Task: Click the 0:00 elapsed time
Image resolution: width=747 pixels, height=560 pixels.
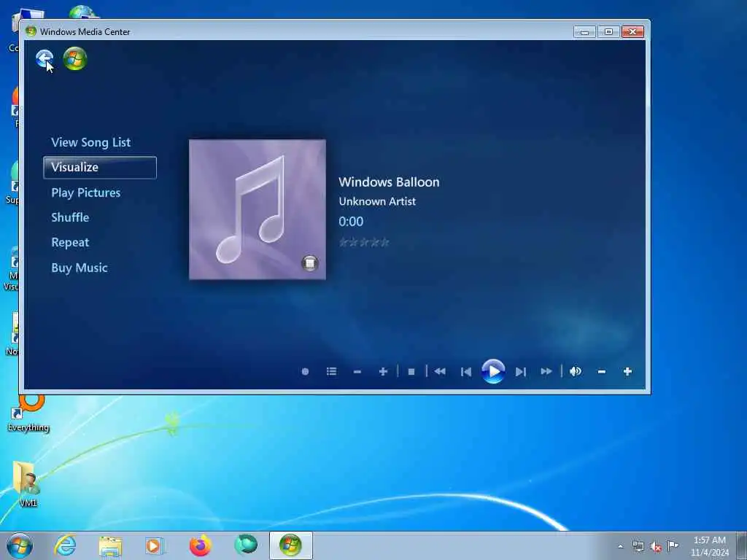Action: click(x=351, y=222)
